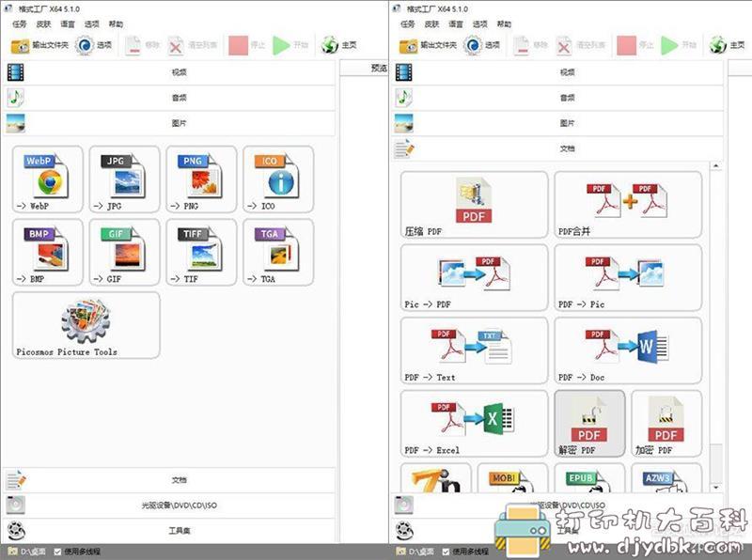Image resolution: width=752 pixels, height=560 pixels.
Task: Open 选项 options toolbar button in left window
Action: (x=94, y=45)
